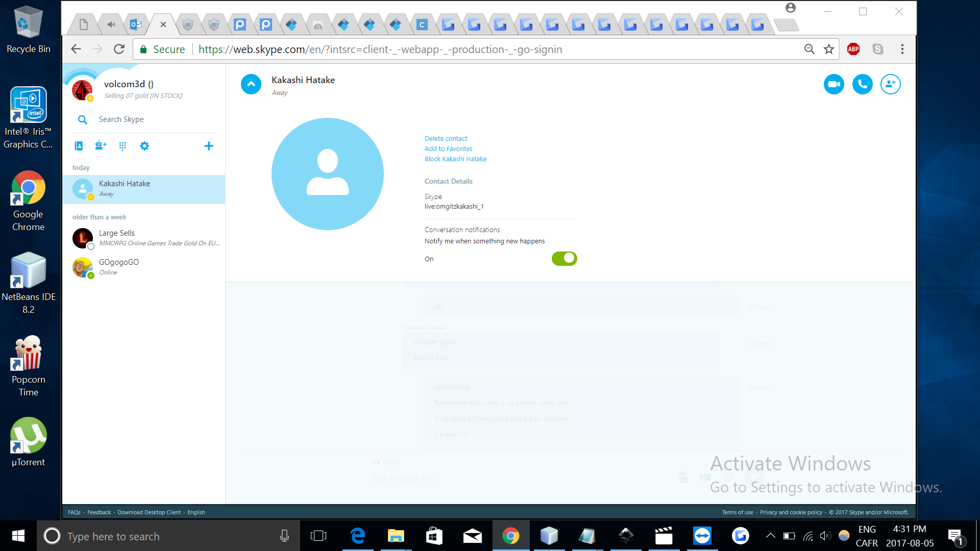This screenshot has width=980, height=551.
Task: Start new conversation with plus icon
Action: [209, 146]
